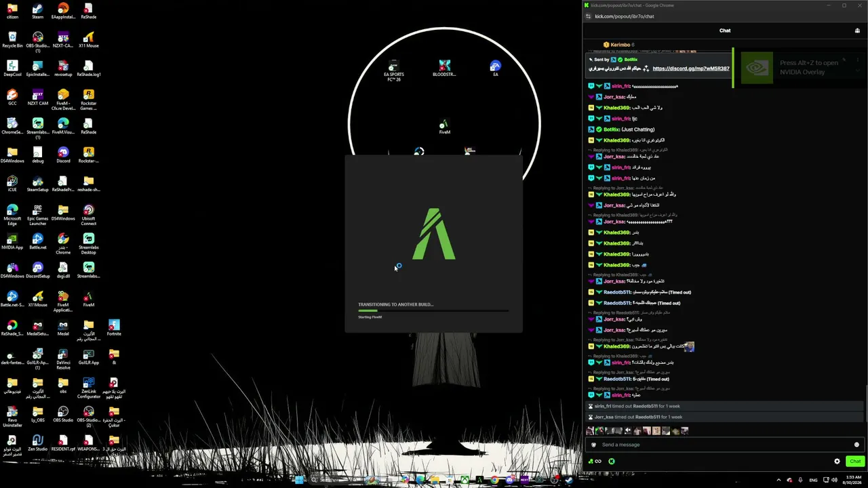Viewport: 868px width, 488px height.
Task: Launch Battle.net from the desktop
Action: 38,242
